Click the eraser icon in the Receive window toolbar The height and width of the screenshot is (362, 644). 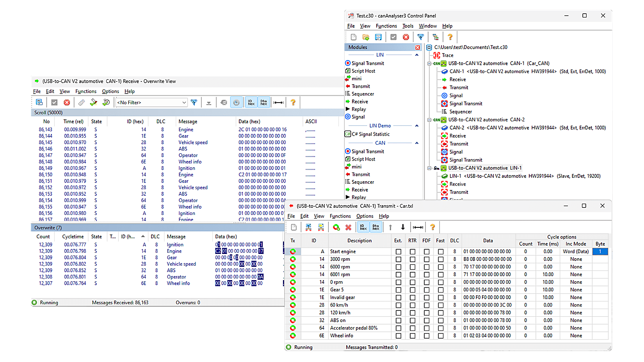coord(82,102)
